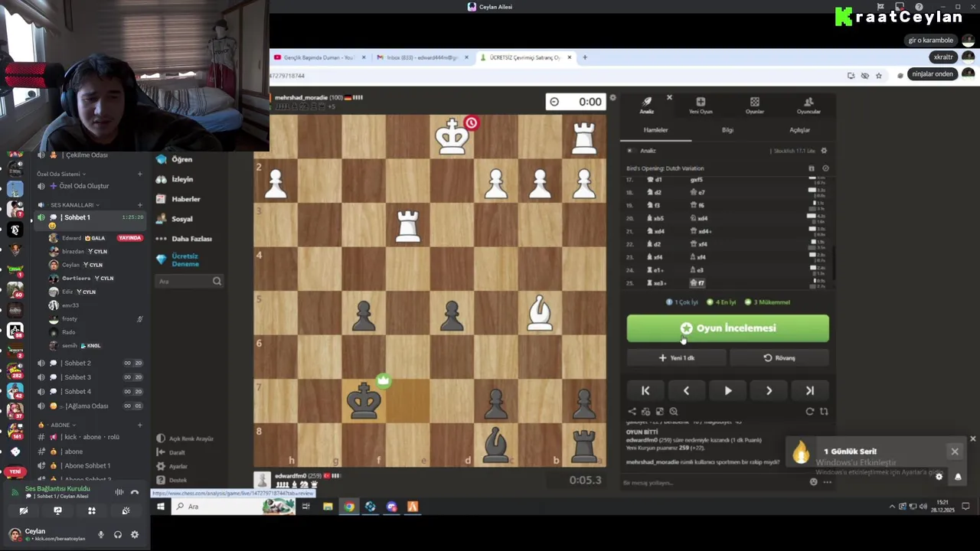Open Stockfish engine settings gear

[824, 151]
